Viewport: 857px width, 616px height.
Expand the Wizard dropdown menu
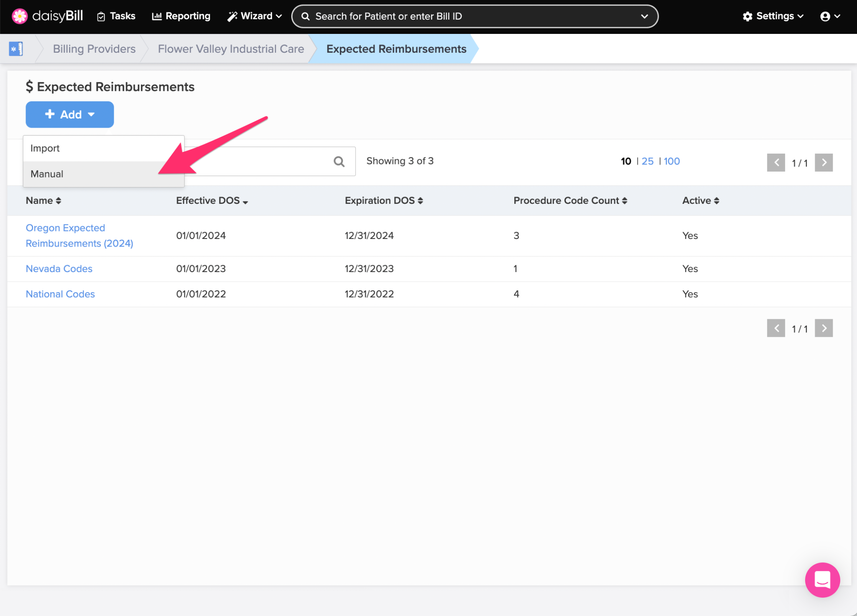pos(254,16)
